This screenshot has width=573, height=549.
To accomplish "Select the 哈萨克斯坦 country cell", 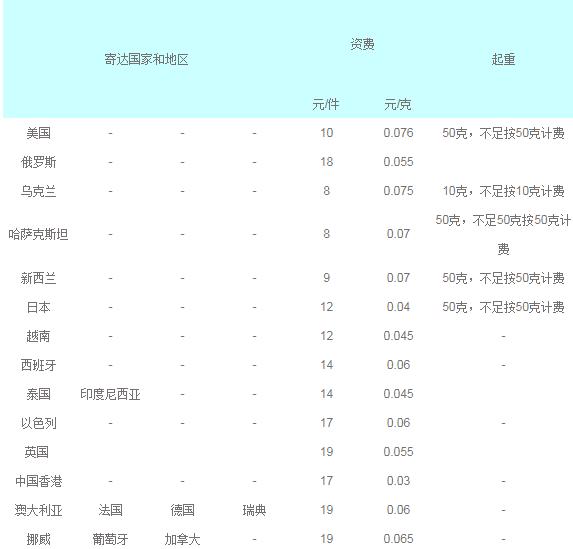I will pos(38,234).
